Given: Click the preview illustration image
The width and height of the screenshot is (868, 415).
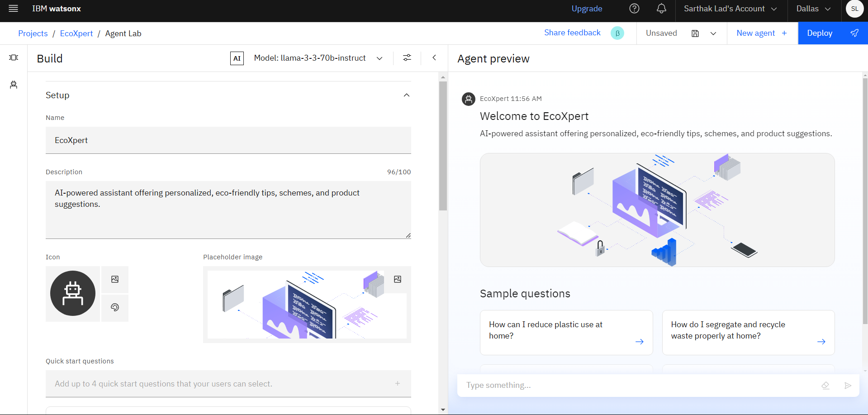Looking at the screenshot, I should pyautogui.click(x=657, y=210).
